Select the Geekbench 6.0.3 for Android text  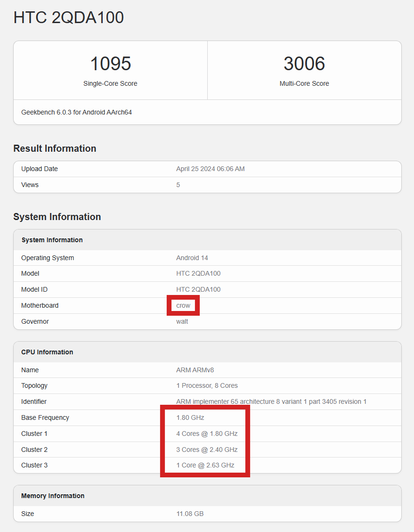coord(76,112)
